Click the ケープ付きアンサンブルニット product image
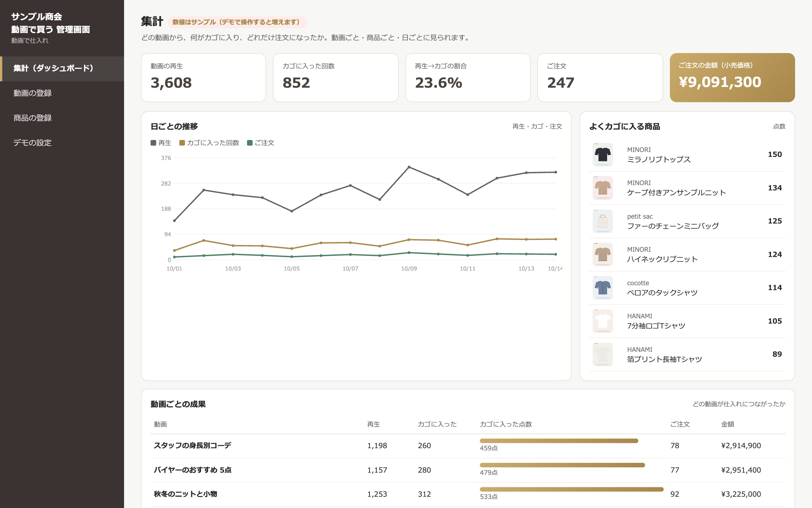Viewport: 812px width, 508px height. [603, 188]
